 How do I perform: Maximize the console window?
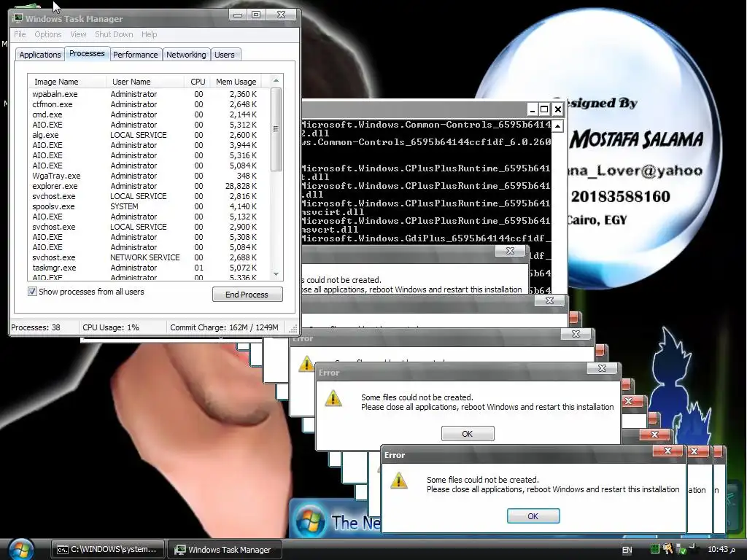click(x=544, y=109)
